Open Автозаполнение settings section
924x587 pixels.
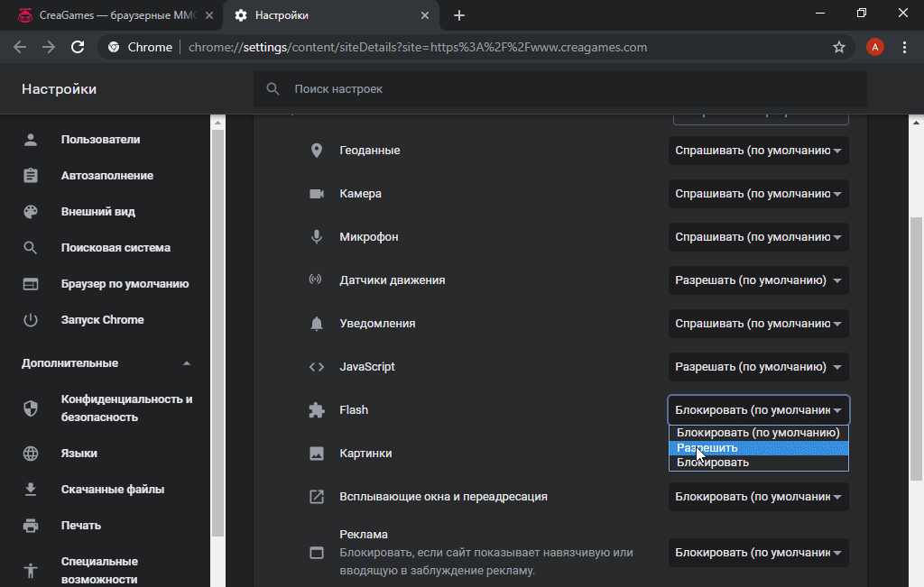coord(107,176)
